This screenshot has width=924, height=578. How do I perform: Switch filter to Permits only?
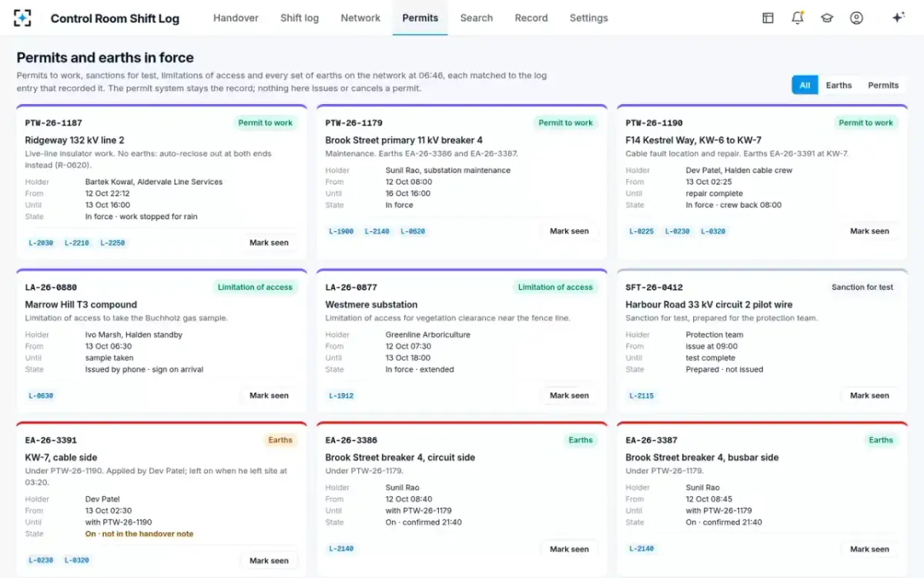[x=883, y=85]
